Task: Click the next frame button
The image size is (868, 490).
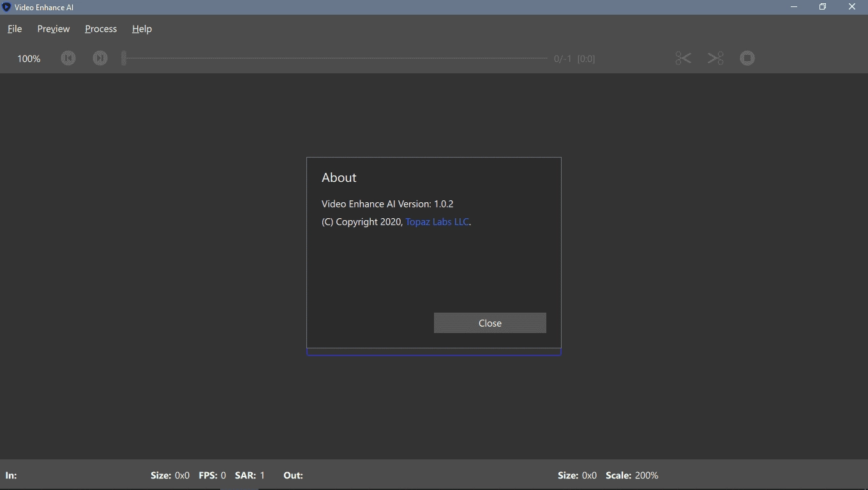Action: 100,58
